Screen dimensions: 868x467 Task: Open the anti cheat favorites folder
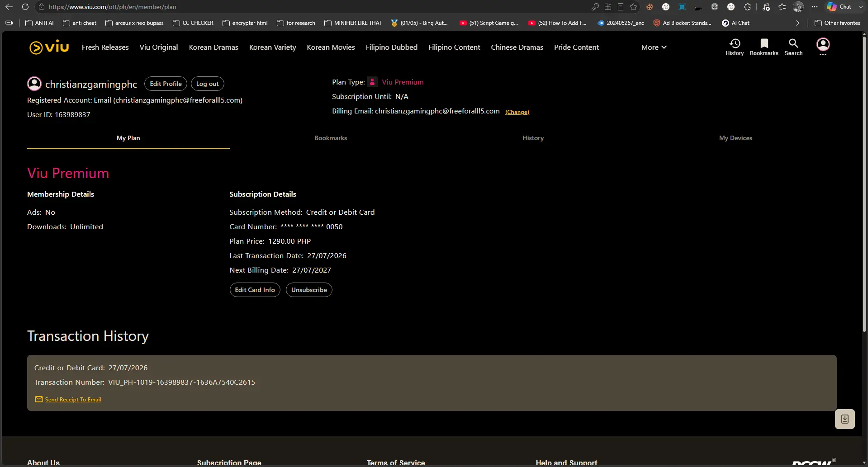coord(80,23)
